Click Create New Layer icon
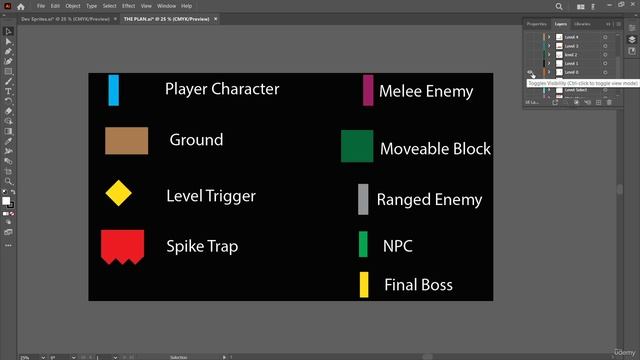Viewport: 640px width, 360px height. (x=598, y=102)
